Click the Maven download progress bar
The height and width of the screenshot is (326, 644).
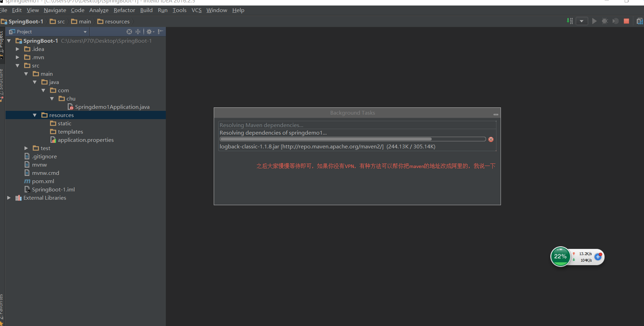tap(352, 139)
